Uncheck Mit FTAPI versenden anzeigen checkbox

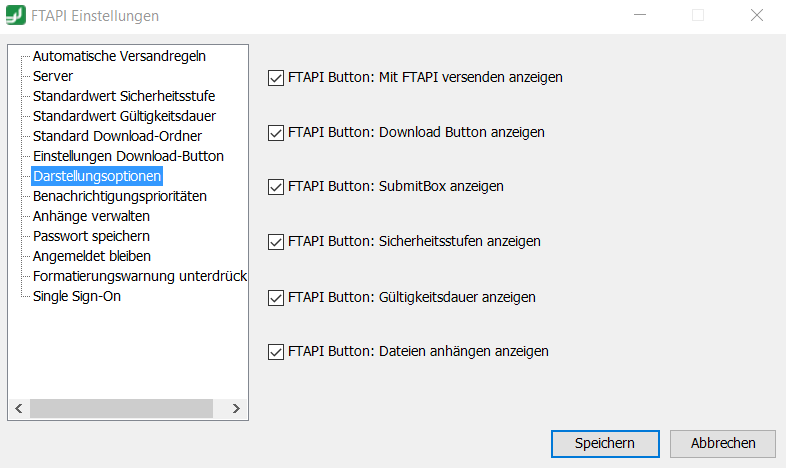click(x=276, y=78)
